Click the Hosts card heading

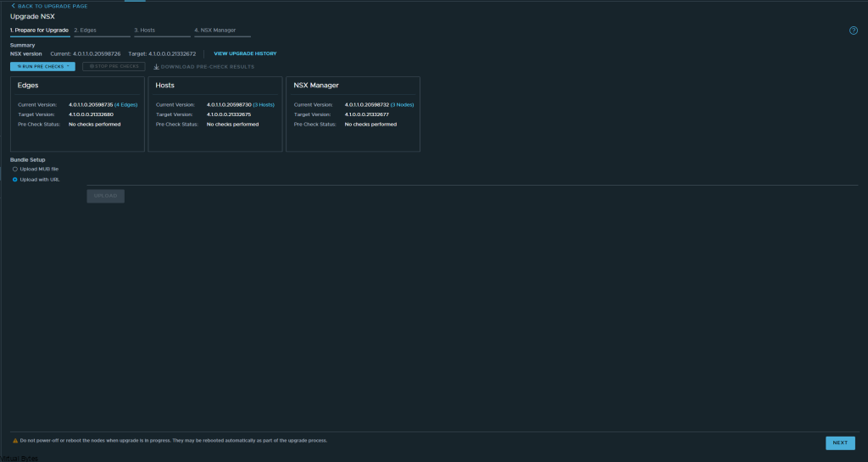(165, 86)
